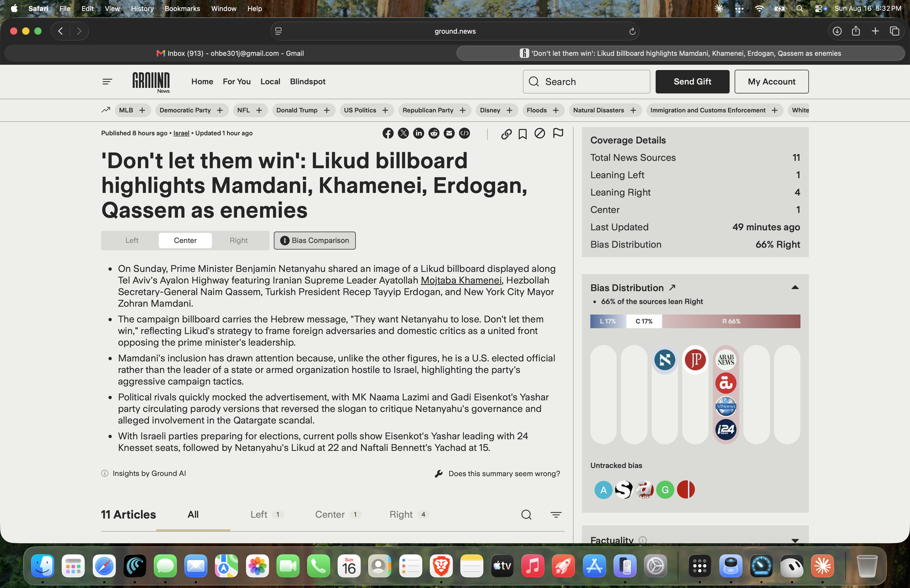This screenshot has height=588, width=910.
Task: Copy the article link icon
Action: (x=506, y=134)
